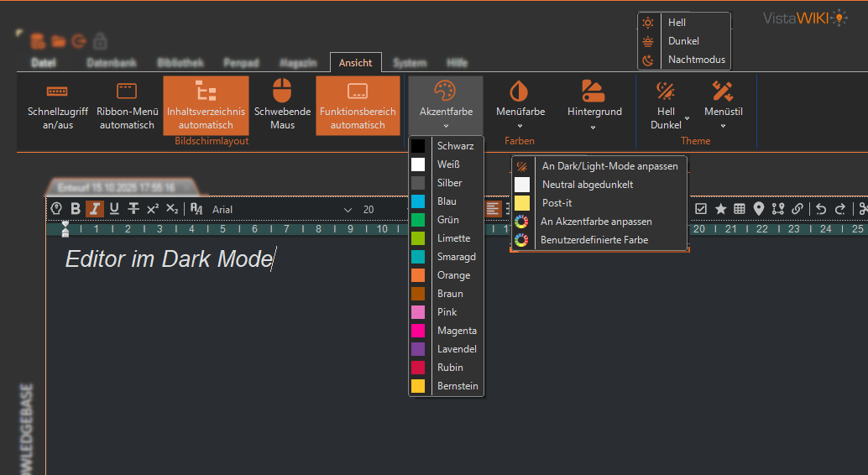Click the star favorite icon
Viewport: 868px width, 475px height.
point(720,209)
